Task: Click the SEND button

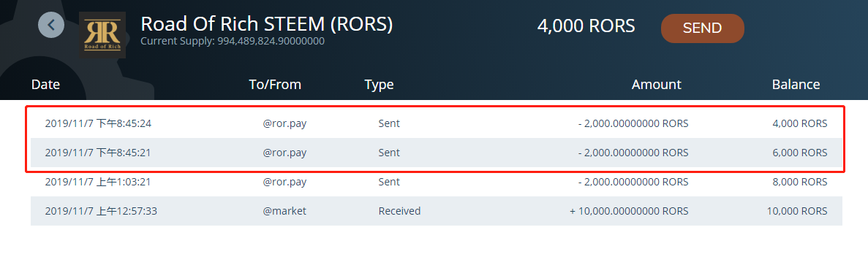Action: (x=703, y=28)
